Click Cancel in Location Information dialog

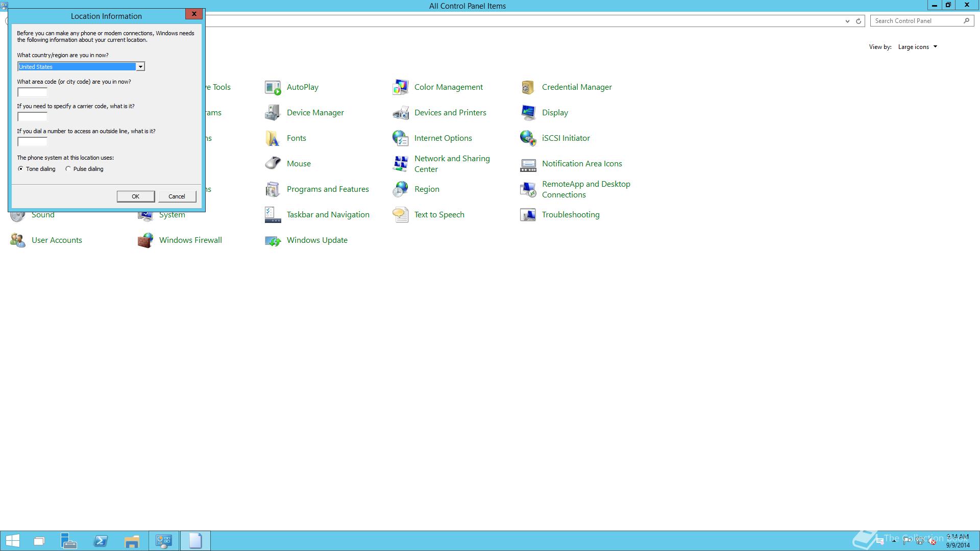[177, 196]
